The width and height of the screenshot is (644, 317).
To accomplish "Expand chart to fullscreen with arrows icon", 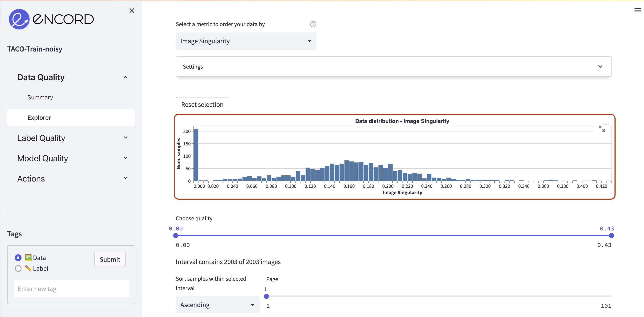I will 601,129.
